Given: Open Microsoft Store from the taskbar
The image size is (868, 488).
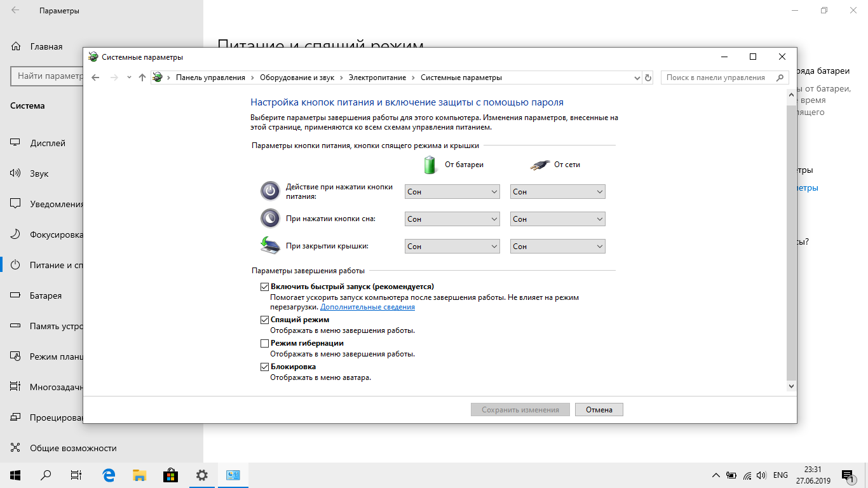Looking at the screenshot, I should [x=170, y=475].
